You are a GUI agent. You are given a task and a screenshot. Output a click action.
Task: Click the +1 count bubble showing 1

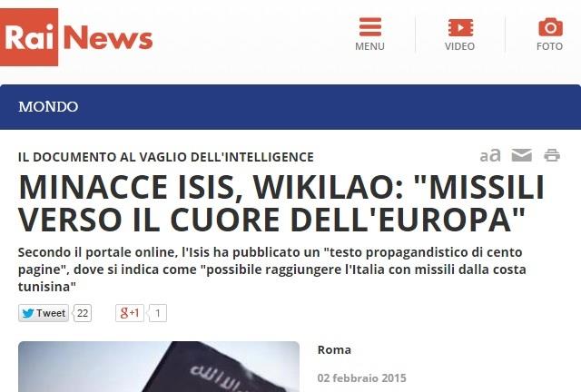[x=157, y=313]
